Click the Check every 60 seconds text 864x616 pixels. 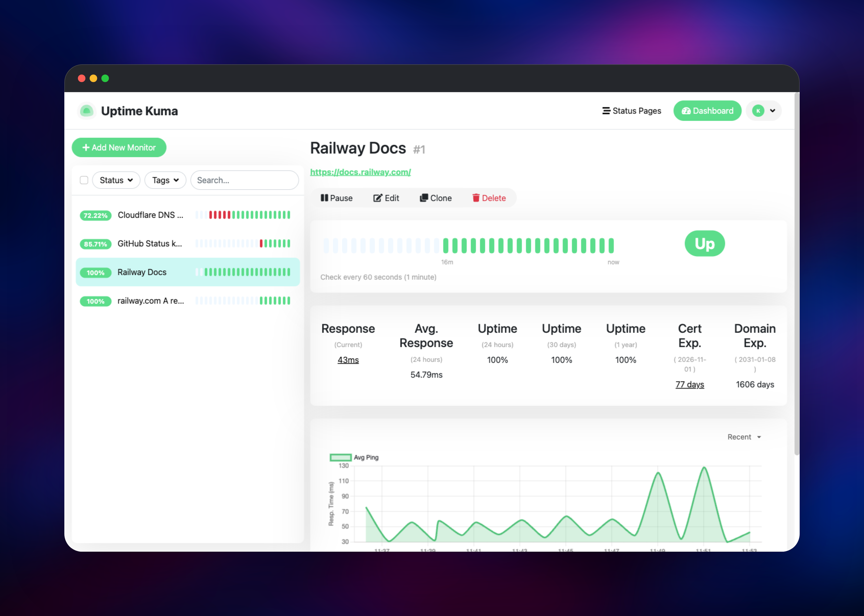coord(378,277)
